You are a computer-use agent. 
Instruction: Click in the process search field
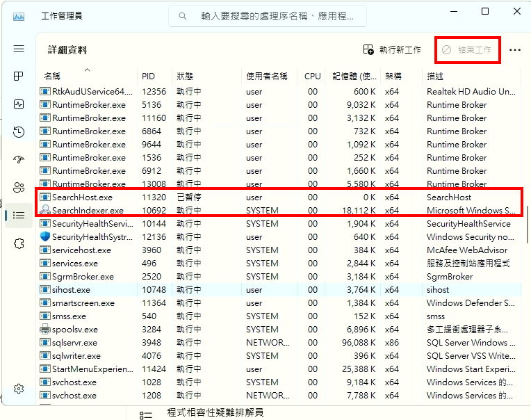pyautogui.click(x=268, y=16)
